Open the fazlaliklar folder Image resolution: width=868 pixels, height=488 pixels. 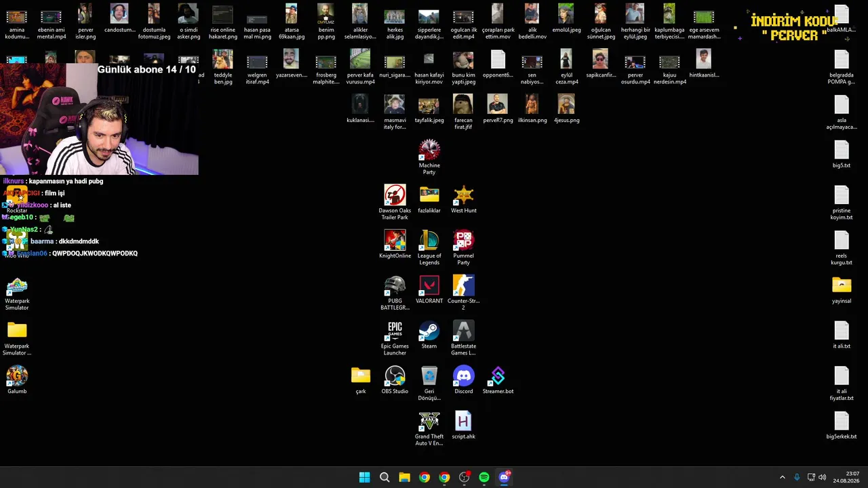429,199
